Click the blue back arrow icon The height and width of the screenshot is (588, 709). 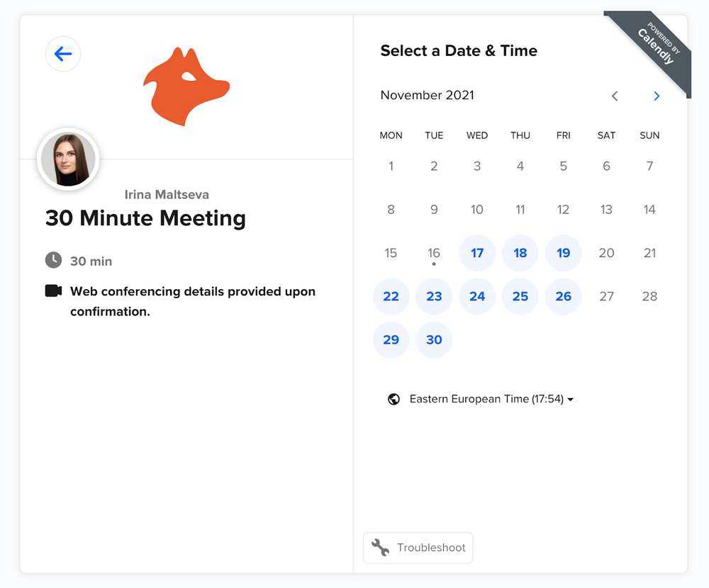point(63,54)
